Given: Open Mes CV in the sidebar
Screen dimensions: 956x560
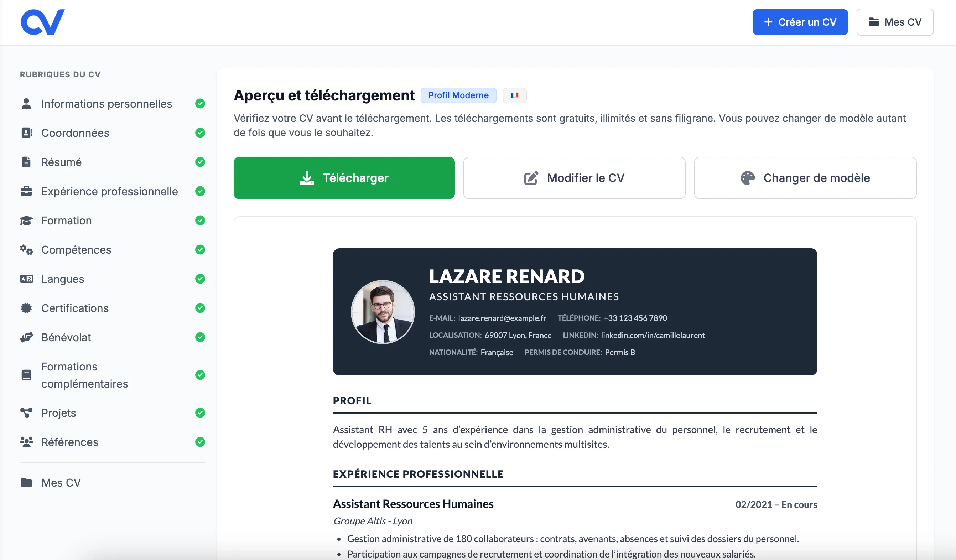Looking at the screenshot, I should [61, 483].
